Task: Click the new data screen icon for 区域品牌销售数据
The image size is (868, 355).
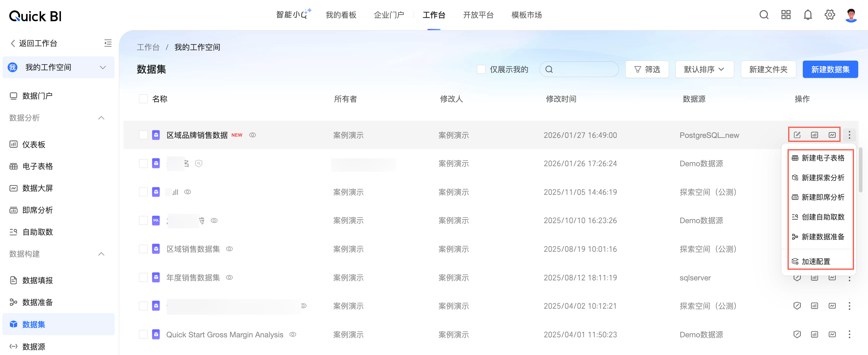Action: click(x=832, y=135)
